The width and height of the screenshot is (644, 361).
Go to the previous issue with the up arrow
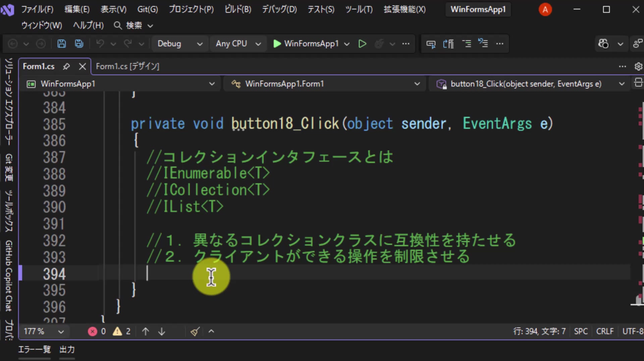click(146, 331)
